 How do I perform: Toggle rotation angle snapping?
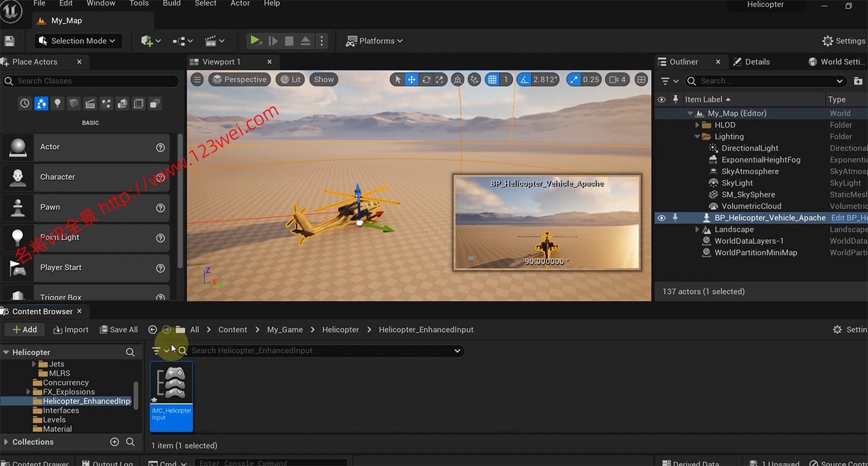(x=525, y=79)
